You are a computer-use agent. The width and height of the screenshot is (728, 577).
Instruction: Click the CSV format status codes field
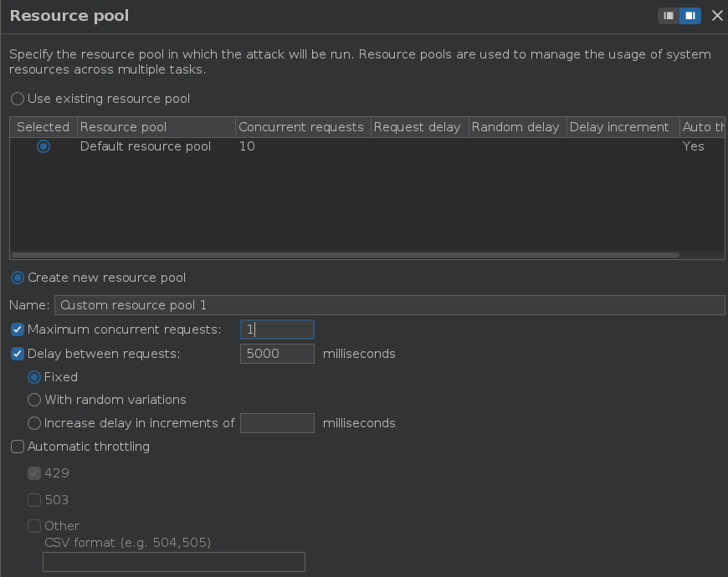pos(173,562)
